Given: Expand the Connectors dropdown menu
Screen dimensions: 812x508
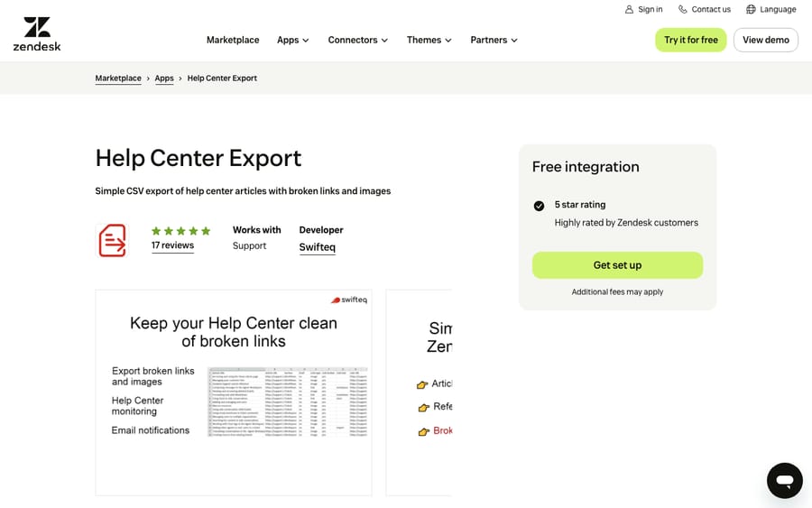Looking at the screenshot, I should click(357, 40).
